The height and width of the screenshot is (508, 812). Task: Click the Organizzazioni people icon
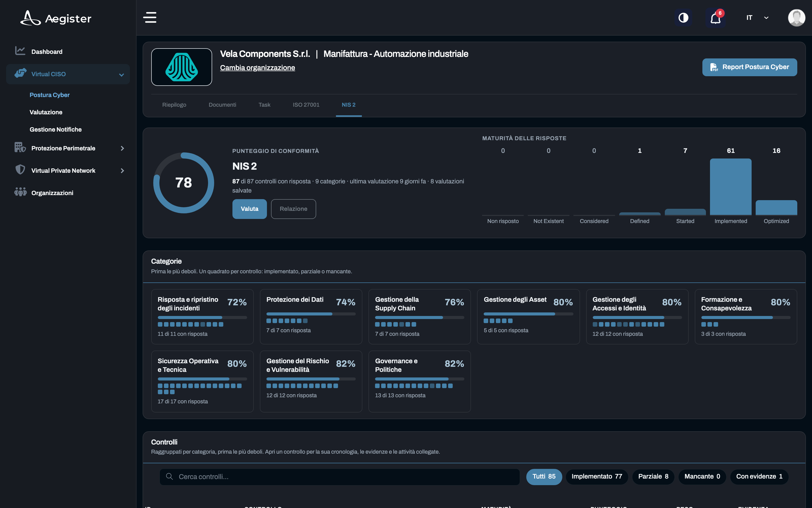coord(20,192)
